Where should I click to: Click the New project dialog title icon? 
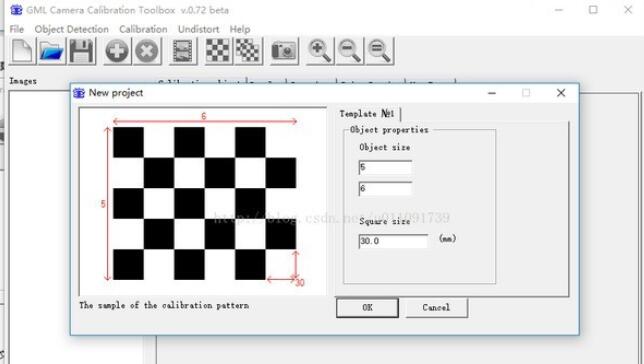pyautogui.click(x=79, y=93)
